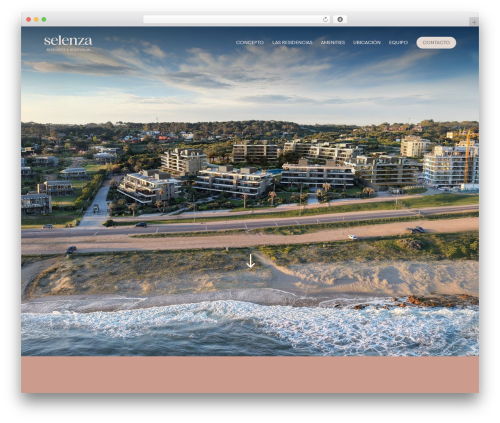
Task: Minimize the window using the yellow dot
Action: pyautogui.click(x=36, y=19)
